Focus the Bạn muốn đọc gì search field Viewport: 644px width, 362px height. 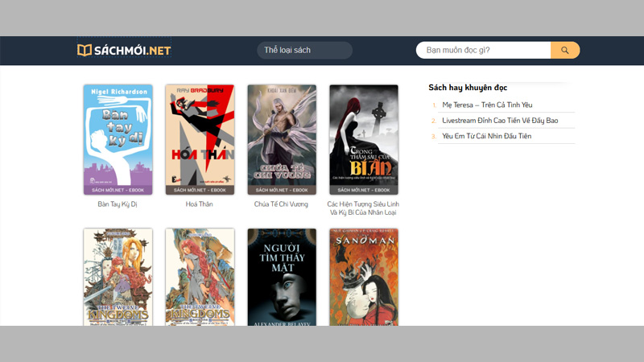(x=484, y=50)
